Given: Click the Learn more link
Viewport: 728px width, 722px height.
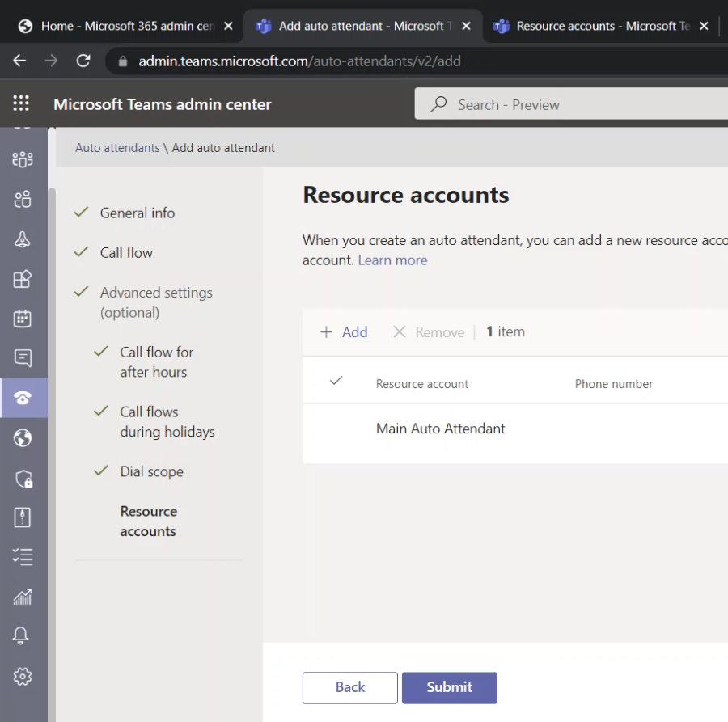Looking at the screenshot, I should 392,260.
